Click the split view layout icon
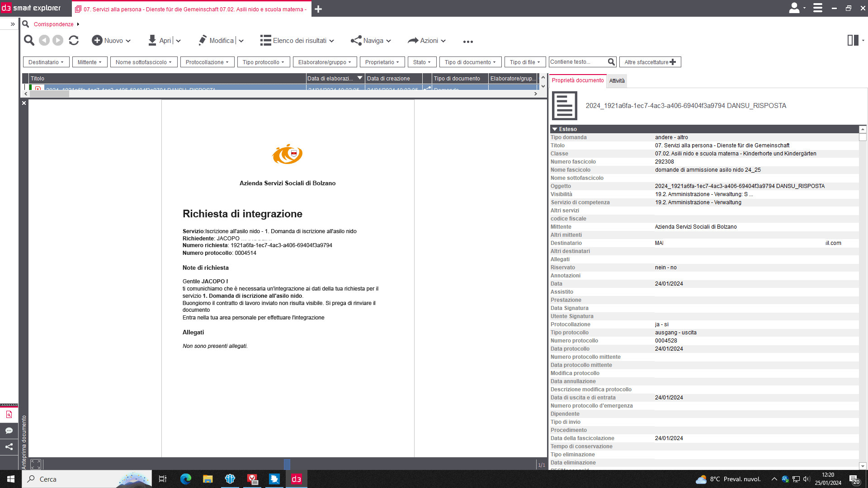Image resolution: width=868 pixels, height=488 pixels. pos(853,41)
